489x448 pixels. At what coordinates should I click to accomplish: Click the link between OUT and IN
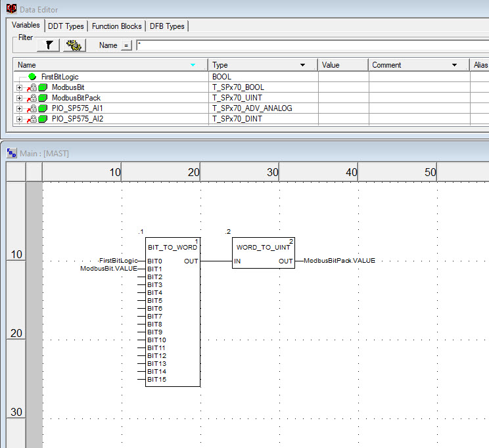point(216,261)
